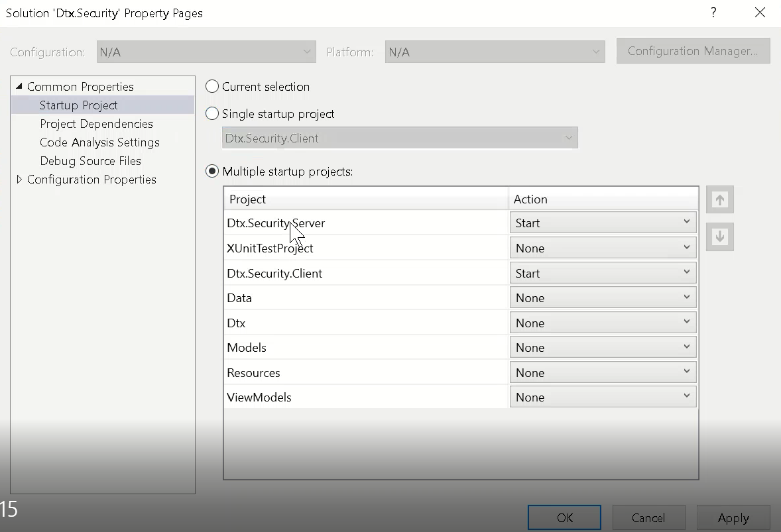The width and height of the screenshot is (781, 532).
Task: Open Action dropdown for ViewModels project
Action: coord(603,397)
